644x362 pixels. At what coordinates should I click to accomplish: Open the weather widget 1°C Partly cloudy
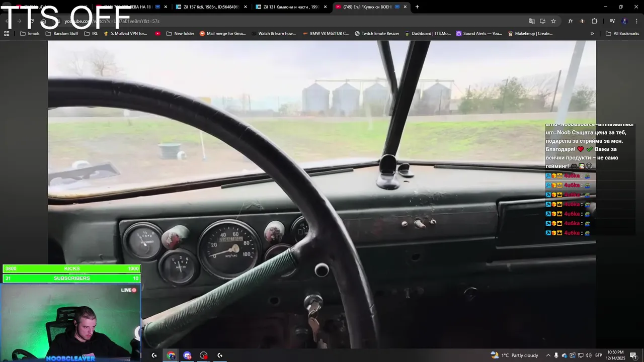(x=514, y=355)
